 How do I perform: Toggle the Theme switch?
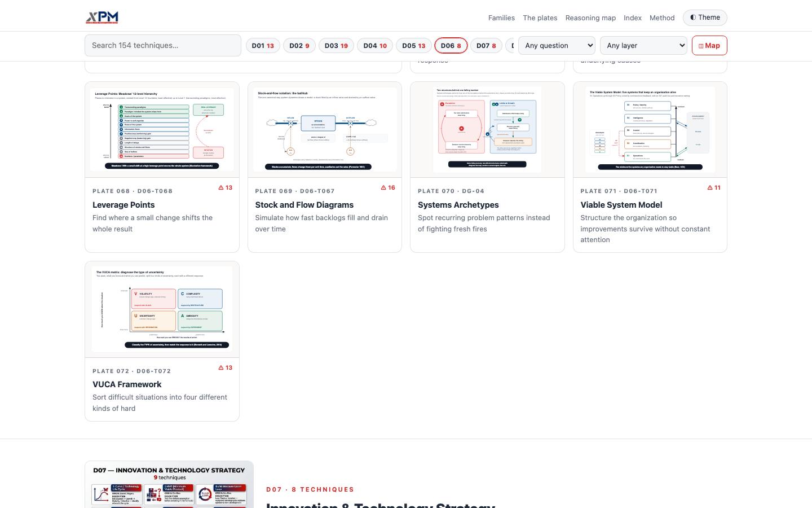pyautogui.click(x=705, y=17)
